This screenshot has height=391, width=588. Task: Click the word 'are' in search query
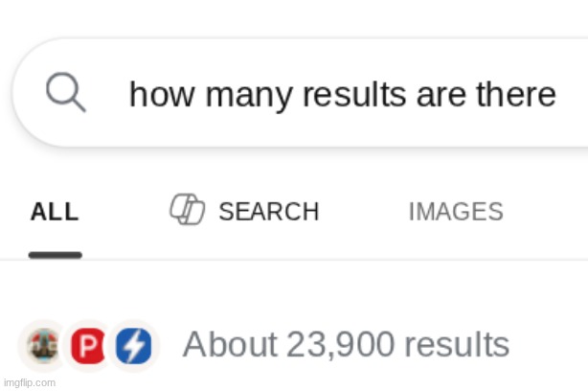(438, 95)
